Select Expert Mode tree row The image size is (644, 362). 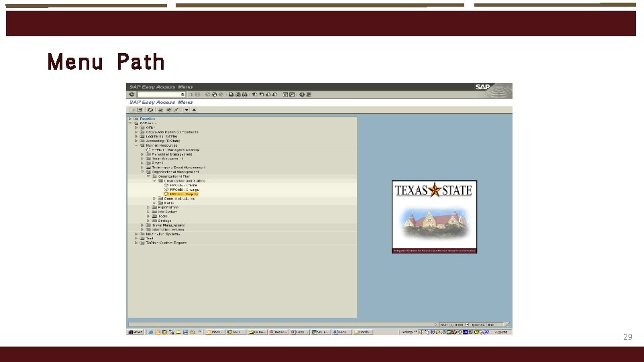click(x=168, y=207)
